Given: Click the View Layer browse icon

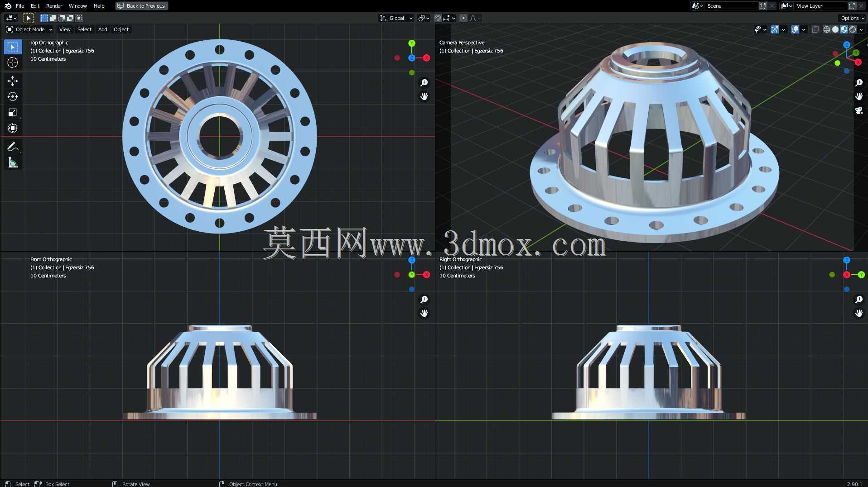Looking at the screenshot, I should click(x=787, y=6).
